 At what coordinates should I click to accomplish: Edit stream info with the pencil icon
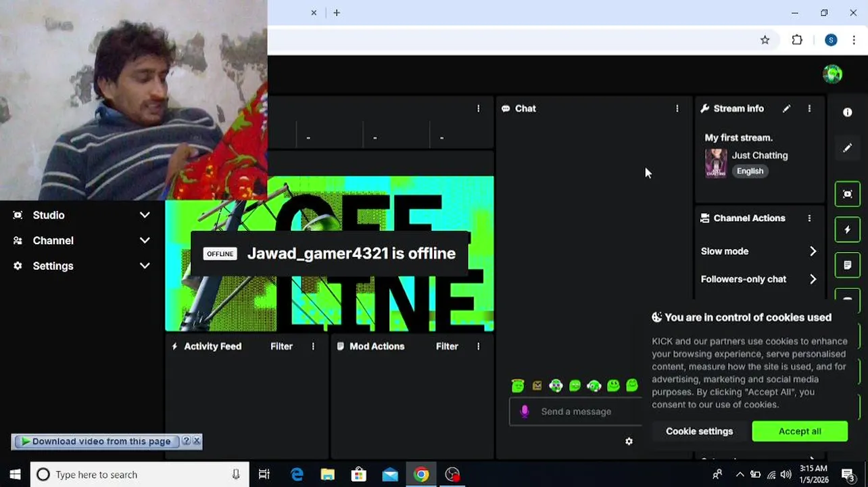click(x=786, y=108)
